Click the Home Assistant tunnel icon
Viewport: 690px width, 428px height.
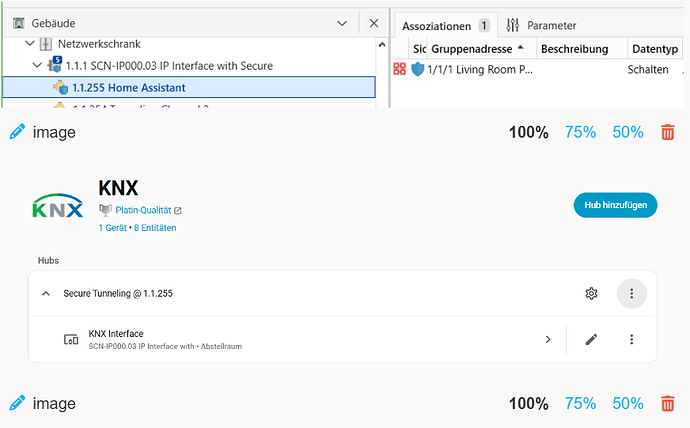(x=61, y=87)
